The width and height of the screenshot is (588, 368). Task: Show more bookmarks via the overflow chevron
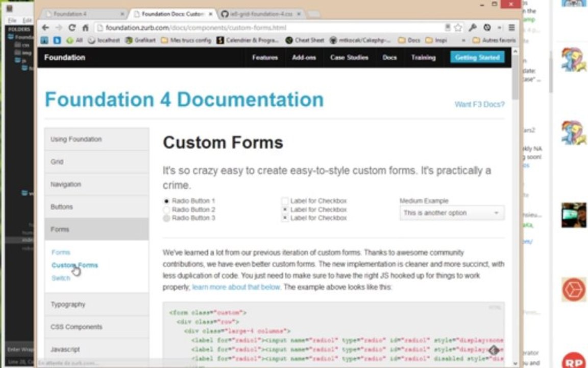[463, 40]
